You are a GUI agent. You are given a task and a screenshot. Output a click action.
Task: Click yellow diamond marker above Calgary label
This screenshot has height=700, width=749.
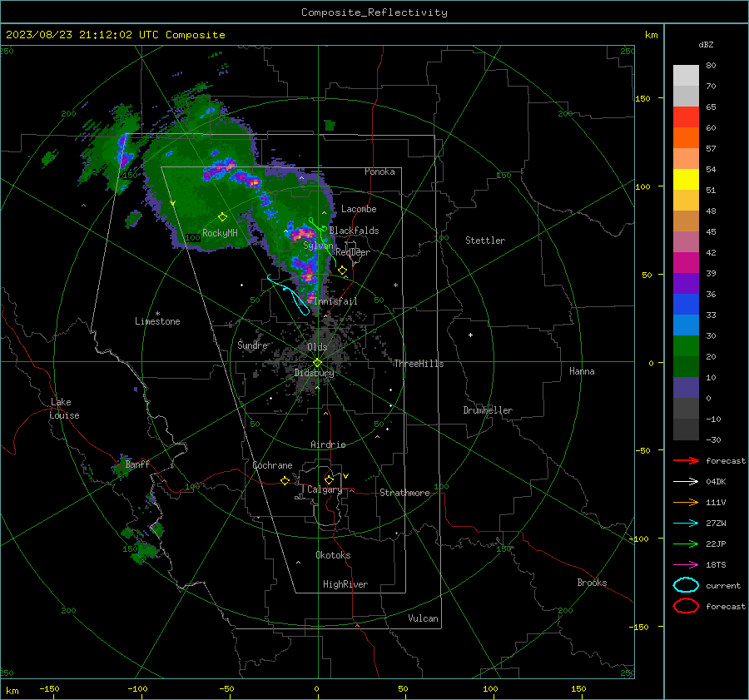(329, 479)
